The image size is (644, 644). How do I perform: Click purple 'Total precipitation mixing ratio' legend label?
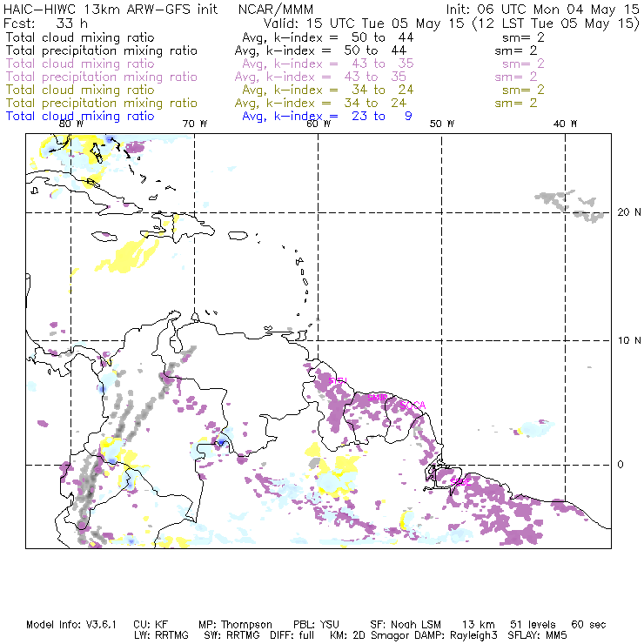[x=102, y=77]
